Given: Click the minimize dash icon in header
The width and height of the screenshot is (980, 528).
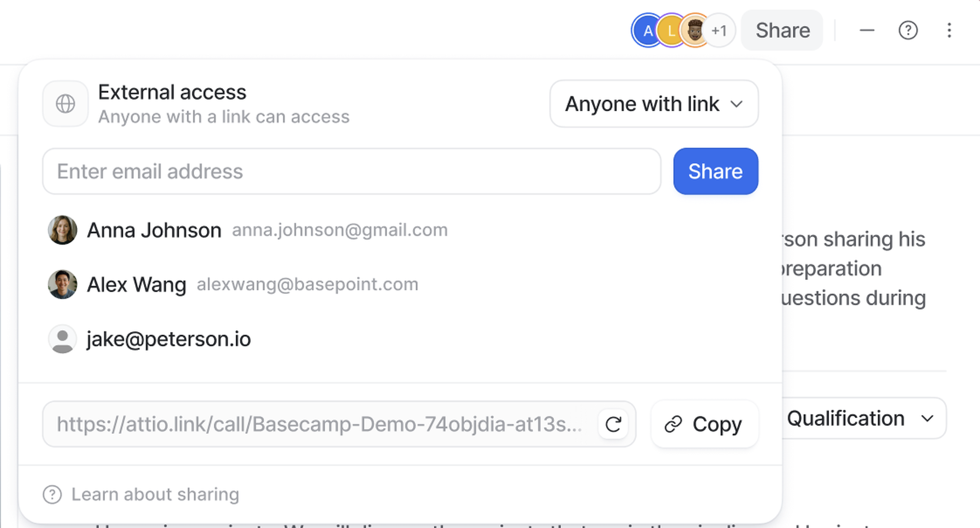Looking at the screenshot, I should [867, 30].
